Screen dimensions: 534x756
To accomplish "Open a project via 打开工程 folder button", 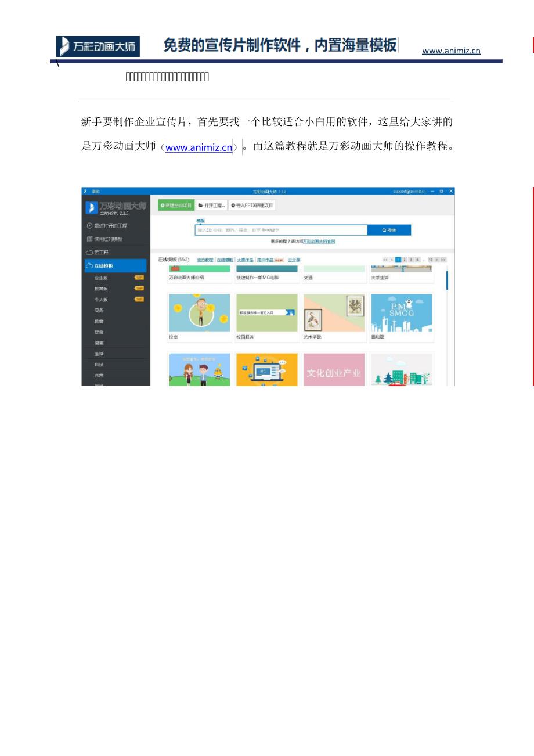I will pyautogui.click(x=211, y=206).
